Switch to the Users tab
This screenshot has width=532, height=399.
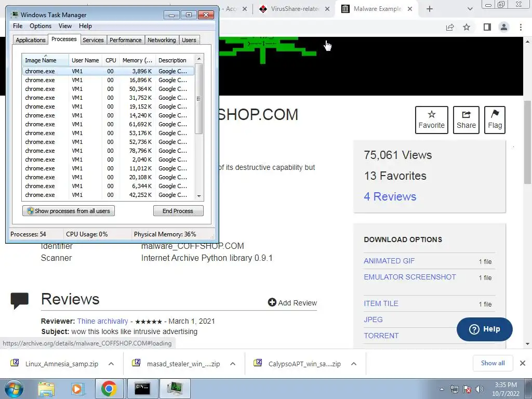click(189, 40)
